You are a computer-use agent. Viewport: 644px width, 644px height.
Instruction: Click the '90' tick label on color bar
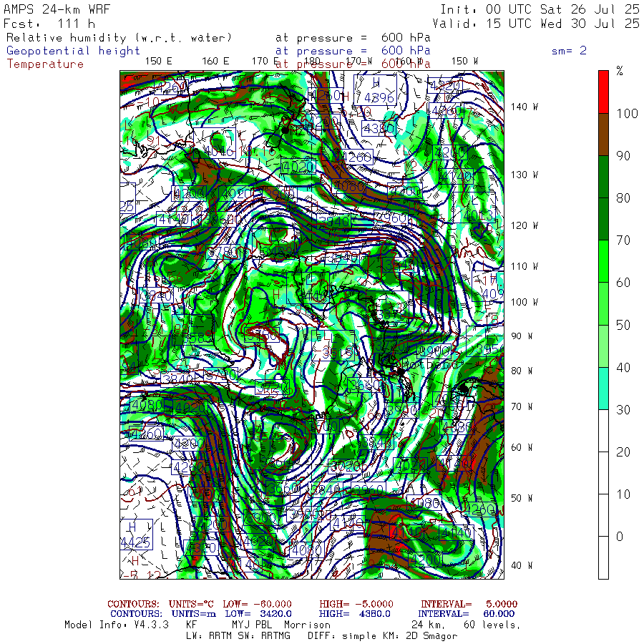pos(623,156)
